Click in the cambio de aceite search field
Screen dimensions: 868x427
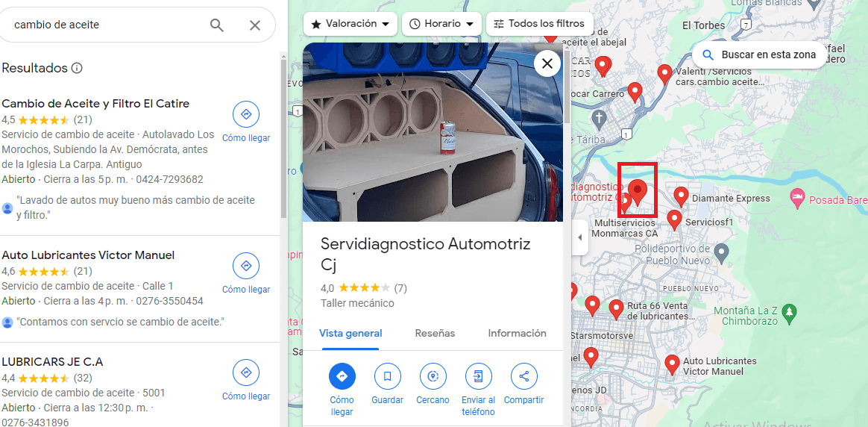[105, 25]
